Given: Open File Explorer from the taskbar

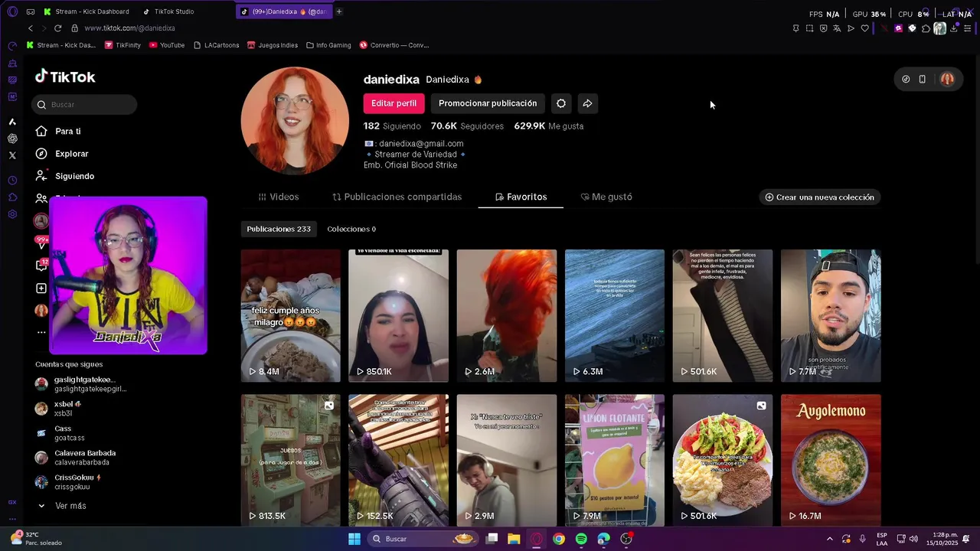Looking at the screenshot, I should point(514,539).
